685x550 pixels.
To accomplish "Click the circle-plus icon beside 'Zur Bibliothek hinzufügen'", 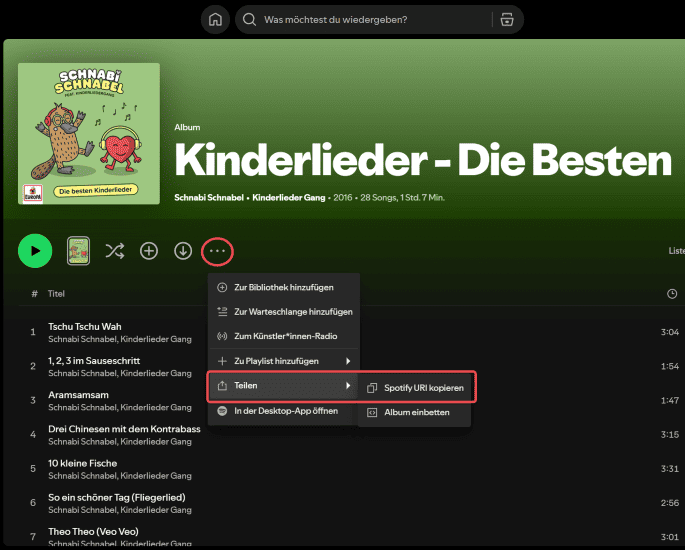I will click(222, 287).
